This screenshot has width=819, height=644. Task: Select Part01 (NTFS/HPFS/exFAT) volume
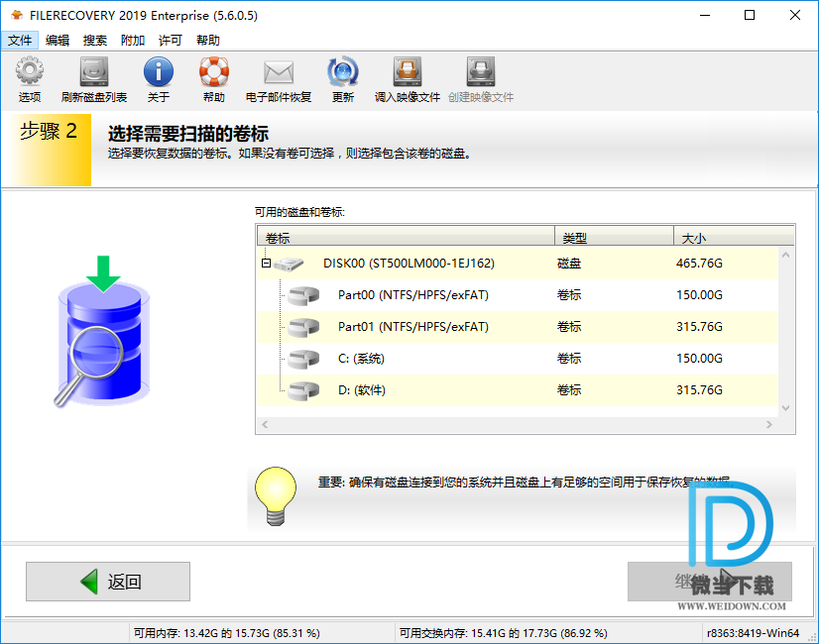pos(518,327)
